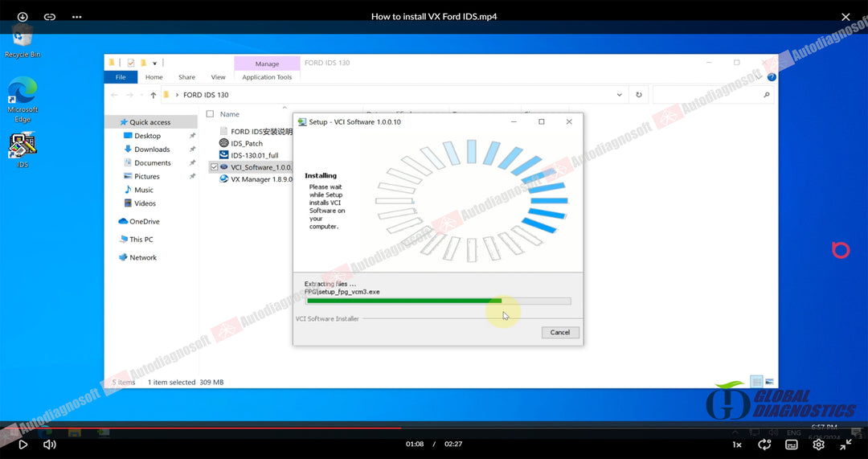This screenshot has height=459, width=868.
Task: Open Documents in the navigation pane
Action: pos(152,163)
